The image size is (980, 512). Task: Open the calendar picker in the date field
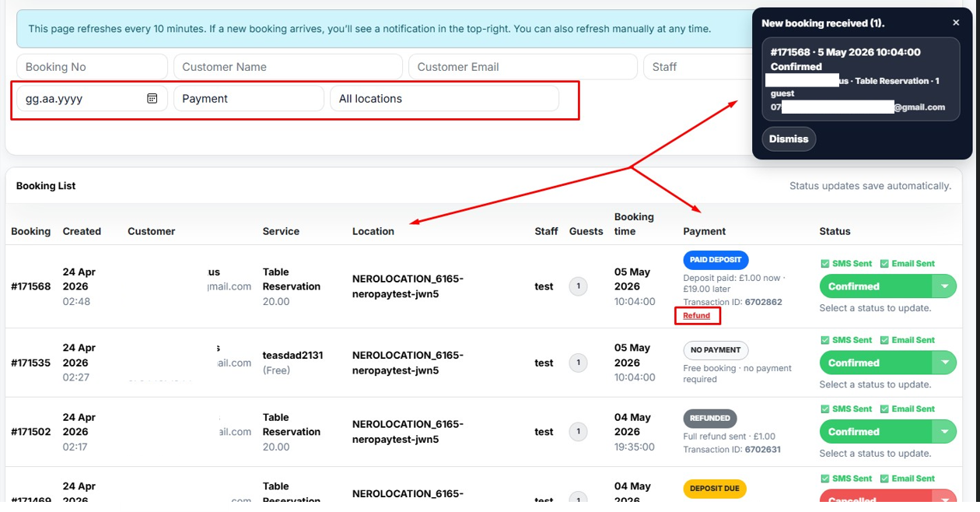coord(152,99)
